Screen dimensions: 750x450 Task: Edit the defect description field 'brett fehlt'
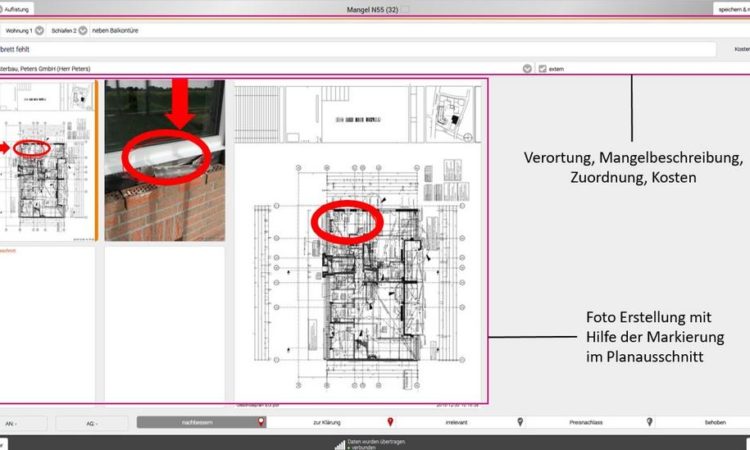357,49
